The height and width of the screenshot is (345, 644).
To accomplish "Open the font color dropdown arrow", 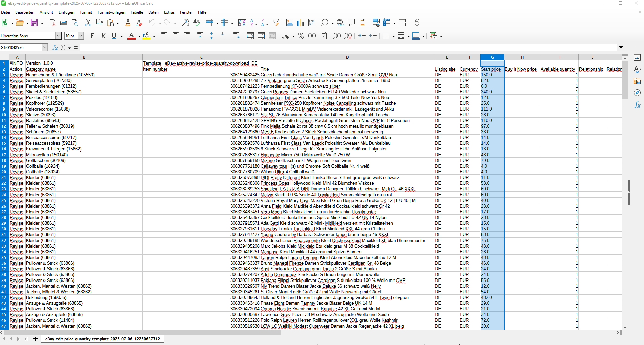I will pyautogui.click(x=139, y=36).
